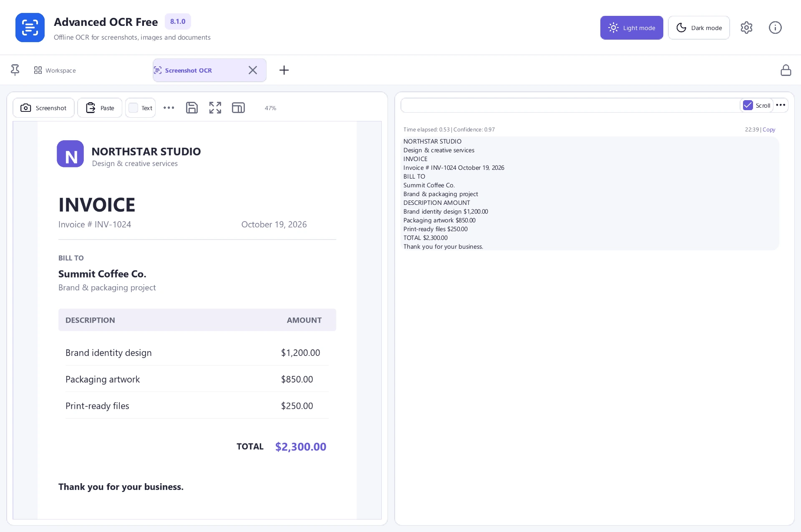The image size is (801, 532).
Task: Click OCR line 'Summit Coffee Co.'
Action: pos(429,185)
